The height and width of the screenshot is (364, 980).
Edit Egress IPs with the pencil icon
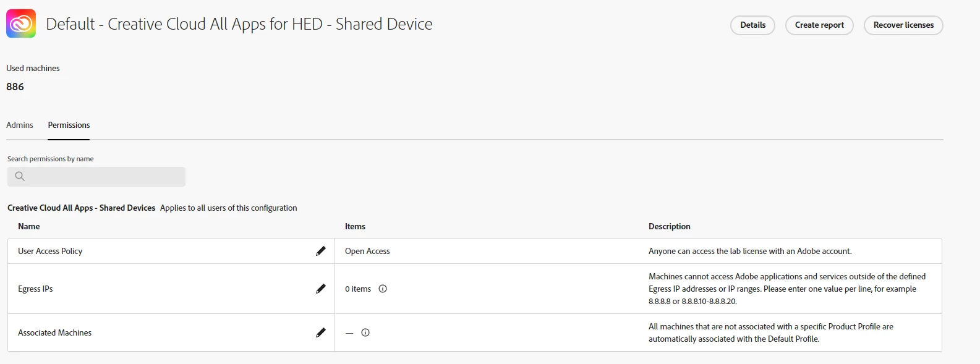[320, 289]
